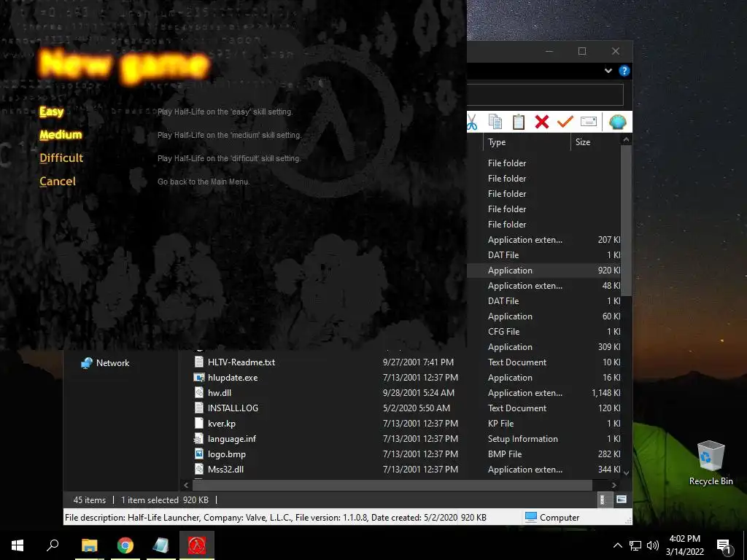
Task: Select the Difficult skill option
Action: (x=61, y=157)
